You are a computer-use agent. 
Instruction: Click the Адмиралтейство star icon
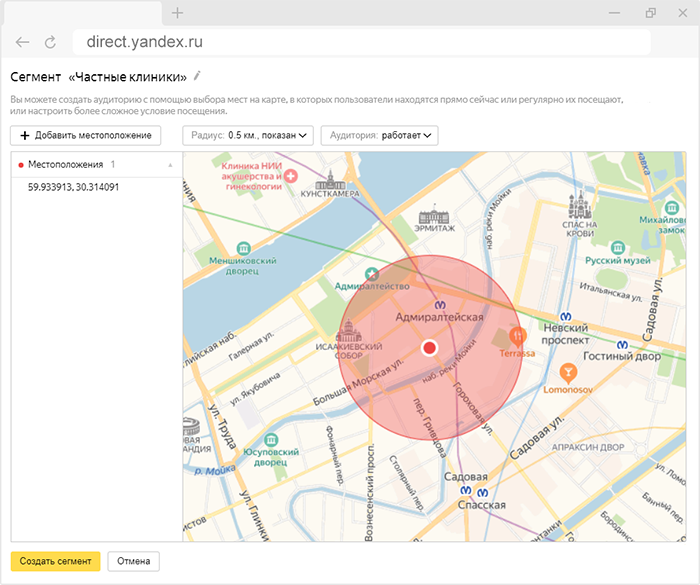(x=371, y=274)
